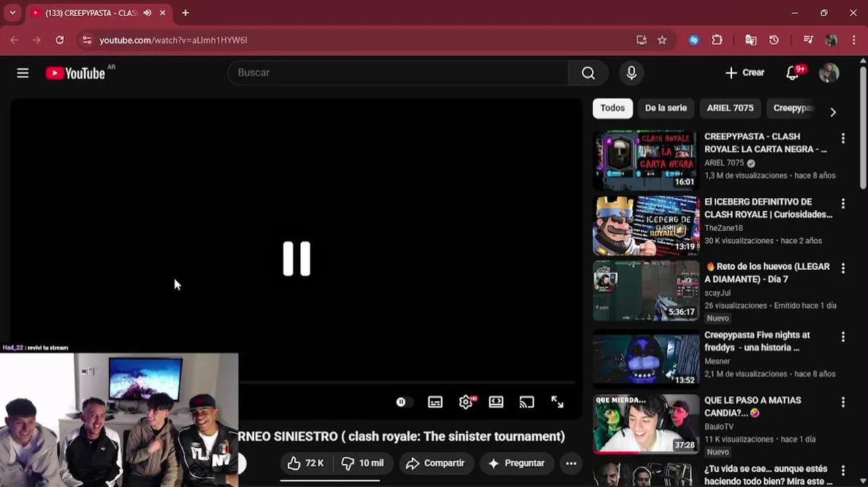Select the ARIEL 7075 chip

pyautogui.click(x=730, y=108)
